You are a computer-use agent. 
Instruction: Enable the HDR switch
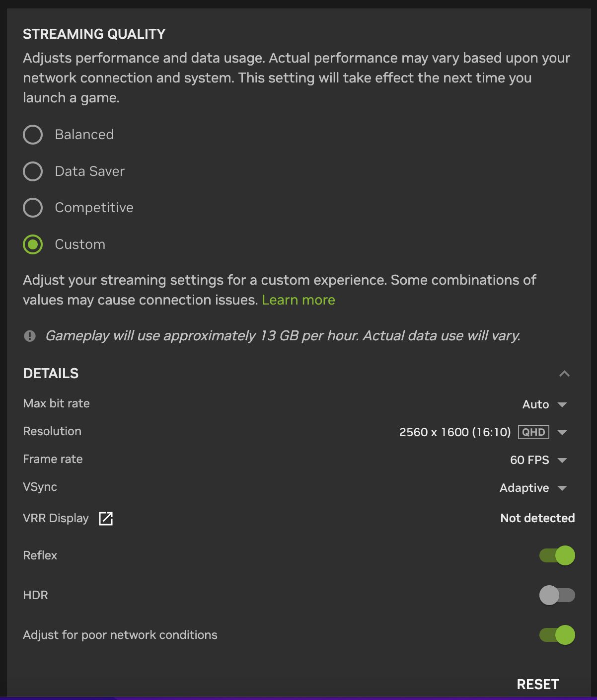point(557,595)
